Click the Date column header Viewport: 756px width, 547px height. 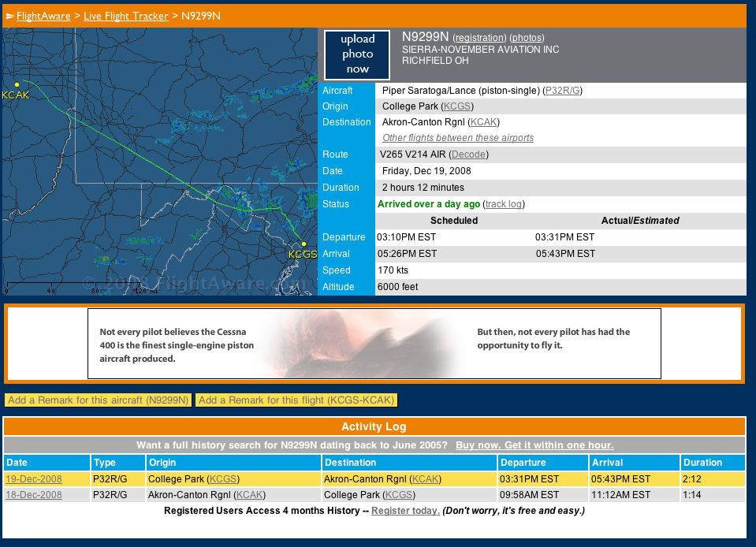coord(47,463)
